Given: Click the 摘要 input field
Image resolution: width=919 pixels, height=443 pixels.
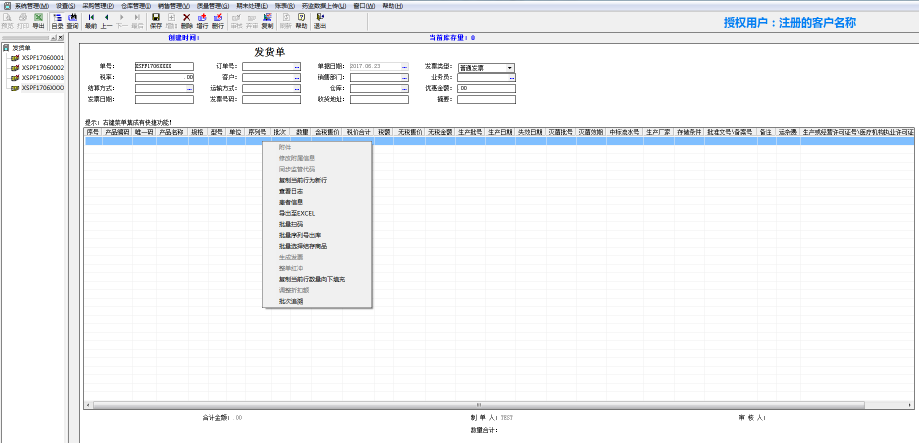Looking at the screenshot, I should (x=486, y=100).
